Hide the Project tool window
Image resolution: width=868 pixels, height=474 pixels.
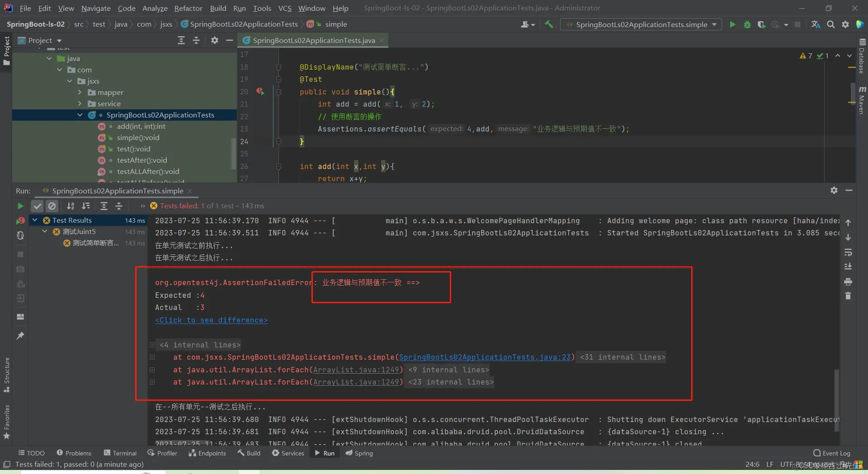point(230,40)
